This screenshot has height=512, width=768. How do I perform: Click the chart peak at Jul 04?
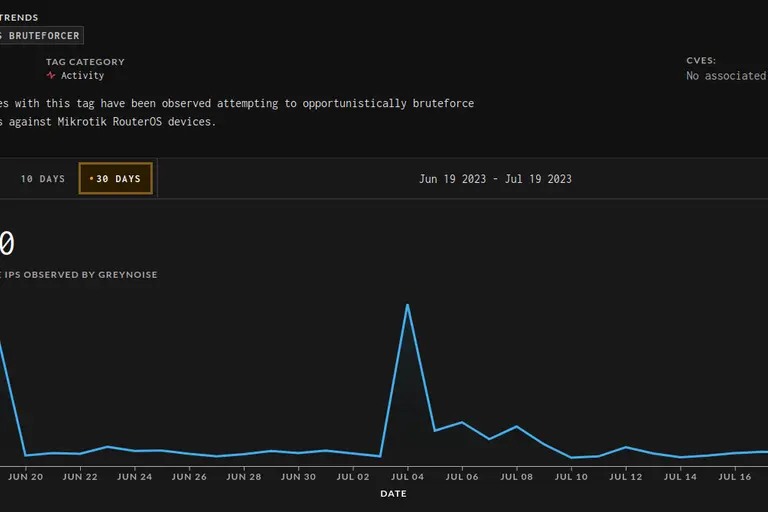coord(407,305)
